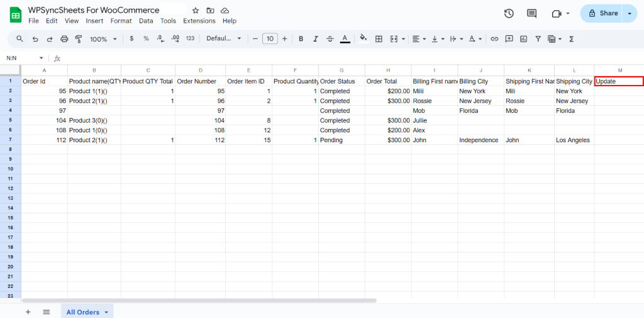Image resolution: width=644 pixels, height=318 pixels.
Task: Open the Data menu
Action: tap(146, 21)
